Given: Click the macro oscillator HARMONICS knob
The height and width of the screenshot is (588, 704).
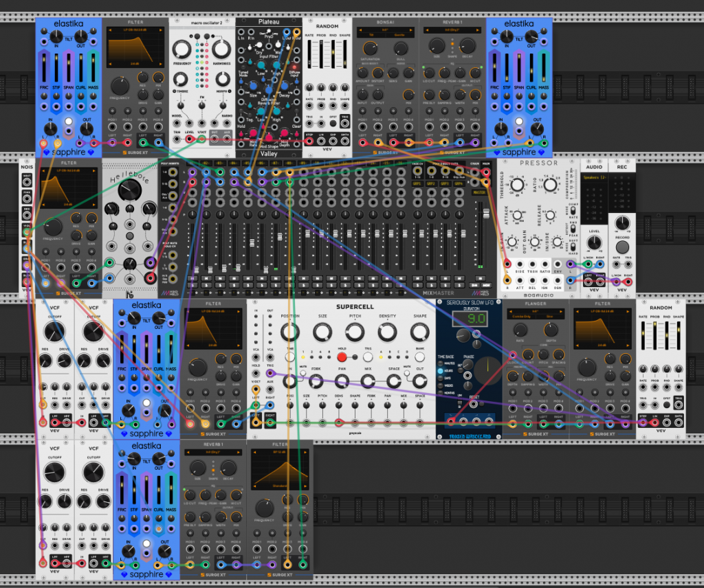Looking at the screenshot, I should tap(221, 49).
